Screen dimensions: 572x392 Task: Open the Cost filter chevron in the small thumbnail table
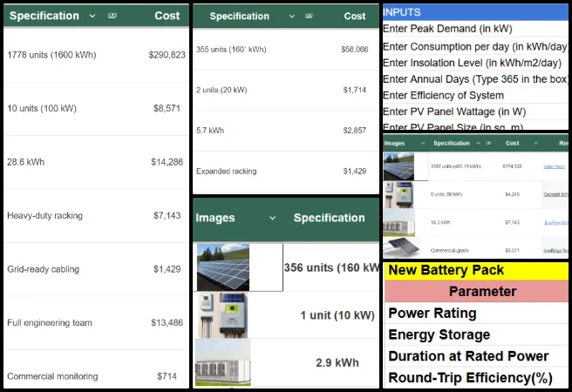(535, 143)
